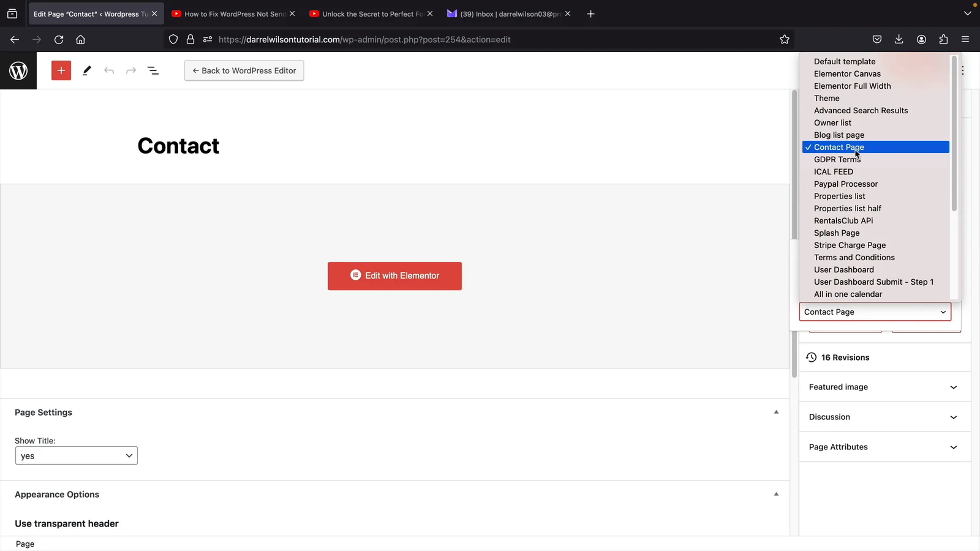Click the browser URL address field

point(478,39)
